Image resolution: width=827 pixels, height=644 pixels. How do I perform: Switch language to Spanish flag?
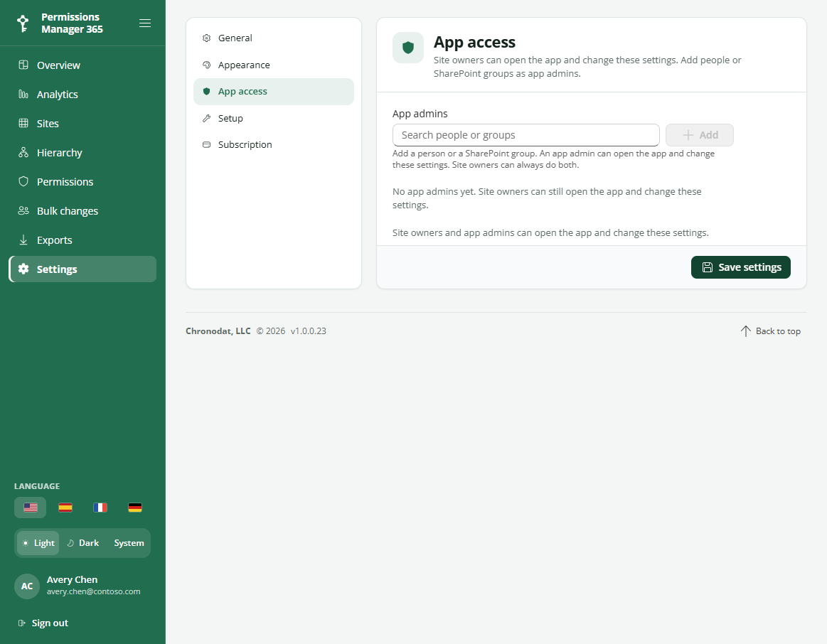(65, 508)
